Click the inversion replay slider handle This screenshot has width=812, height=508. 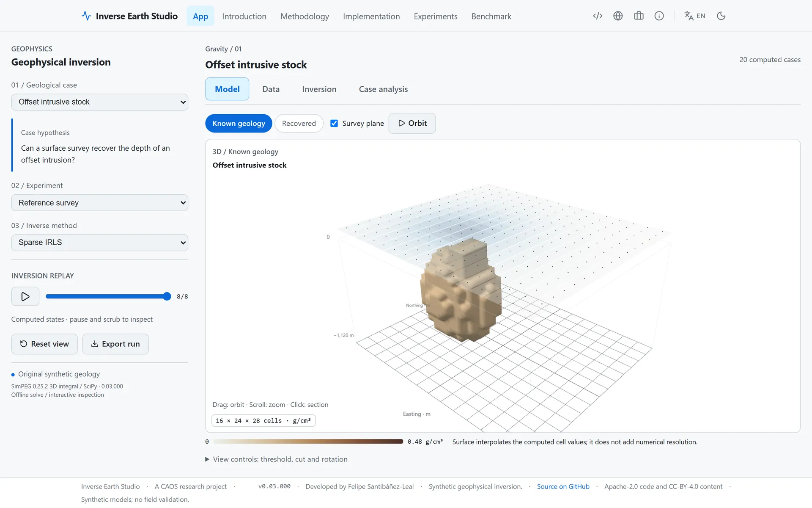[x=167, y=296]
